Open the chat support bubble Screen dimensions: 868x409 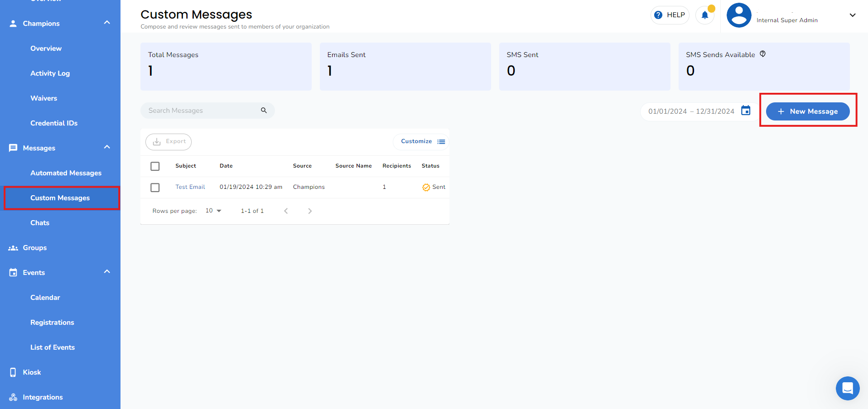pos(847,388)
